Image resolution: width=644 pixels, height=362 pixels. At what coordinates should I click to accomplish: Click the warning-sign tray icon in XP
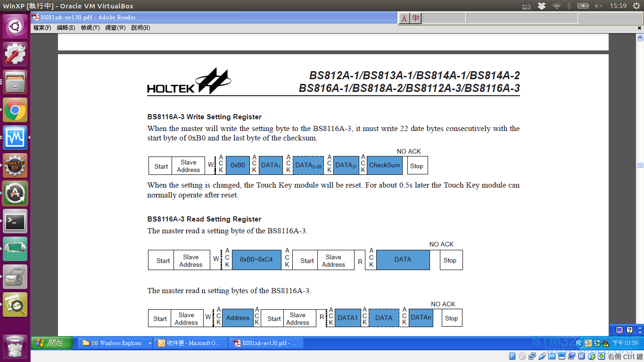click(x=606, y=343)
